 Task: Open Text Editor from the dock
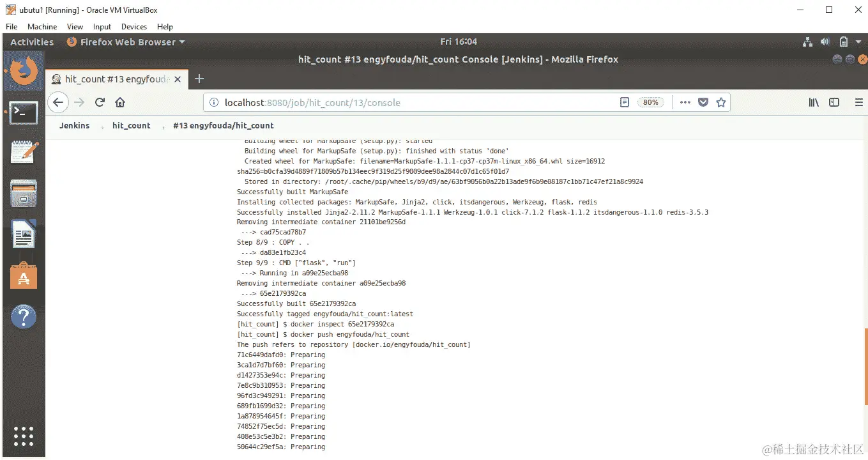pyautogui.click(x=24, y=152)
